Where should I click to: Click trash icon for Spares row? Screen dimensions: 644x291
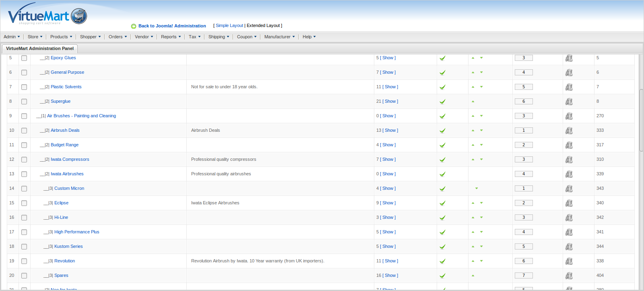569,276
